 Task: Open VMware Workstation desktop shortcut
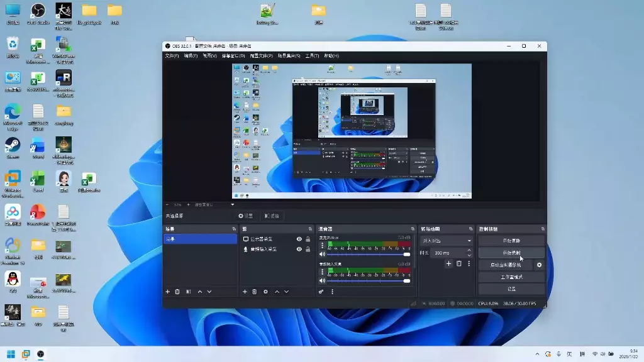tap(13, 184)
